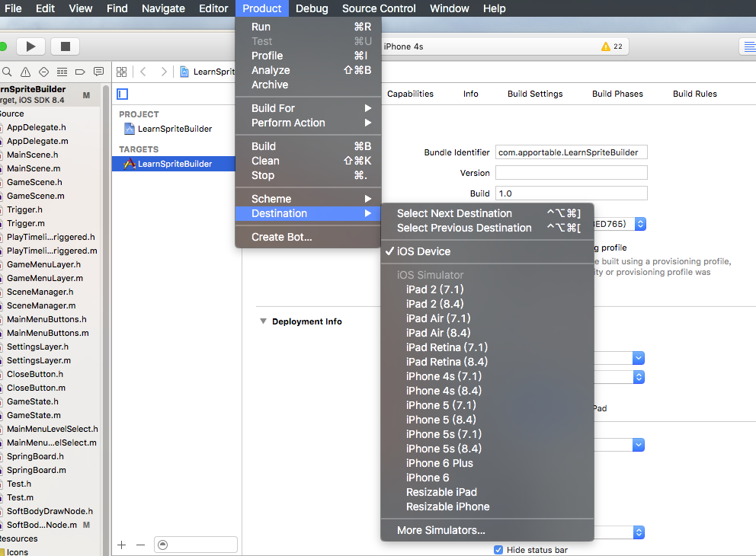This screenshot has width=756, height=556.
Task: Select Resizable iPhone simulator
Action: [x=487, y=506]
